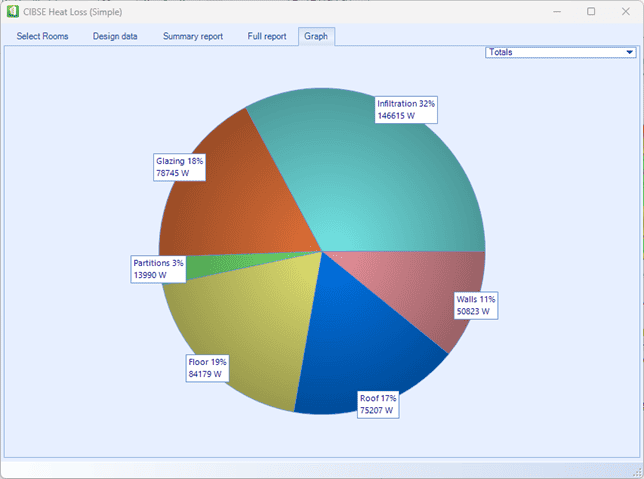Image resolution: width=644 pixels, height=479 pixels.
Task: Maximize the CIBSE Heat Loss window
Action: 591,11
